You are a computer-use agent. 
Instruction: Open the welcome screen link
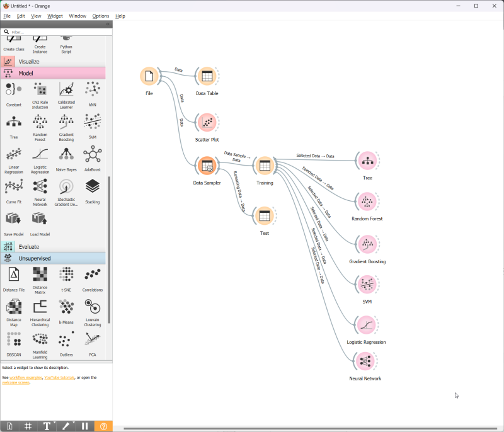click(x=16, y=383)
